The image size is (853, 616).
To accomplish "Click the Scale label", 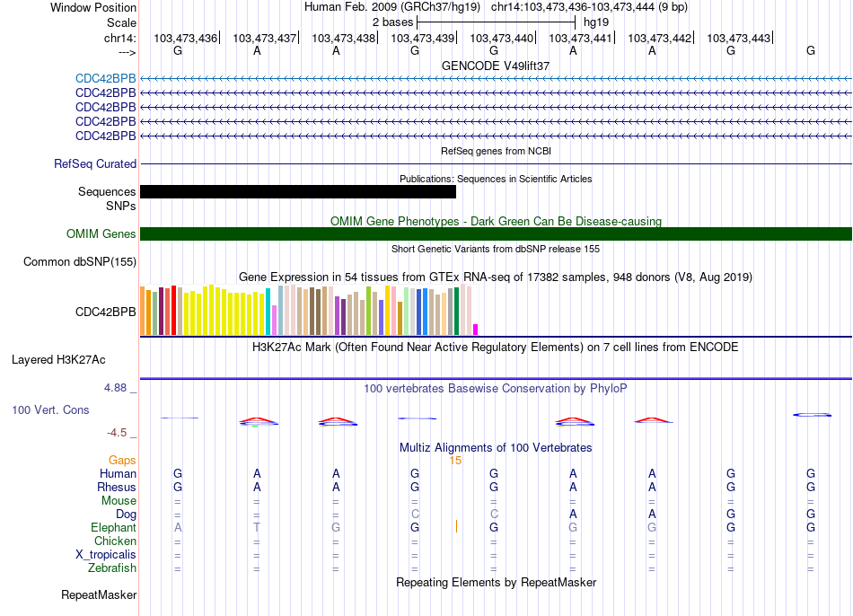I will [121, 22].
